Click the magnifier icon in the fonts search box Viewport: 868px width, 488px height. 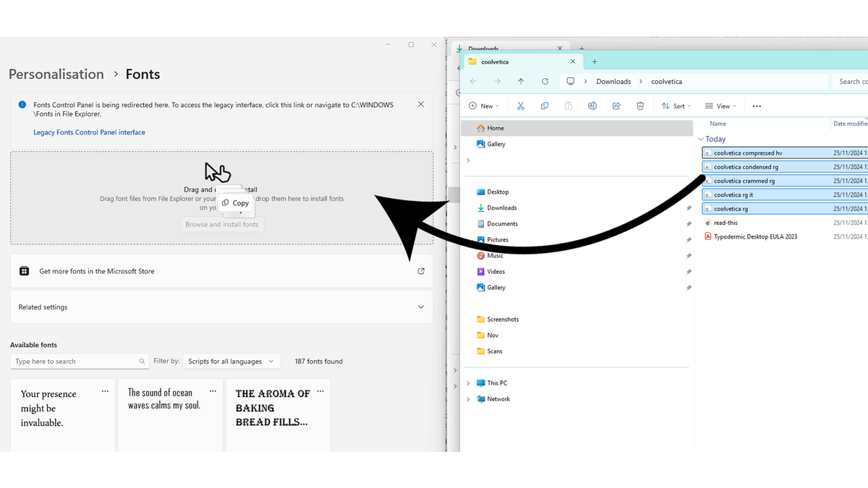click(x=142, y=361)
